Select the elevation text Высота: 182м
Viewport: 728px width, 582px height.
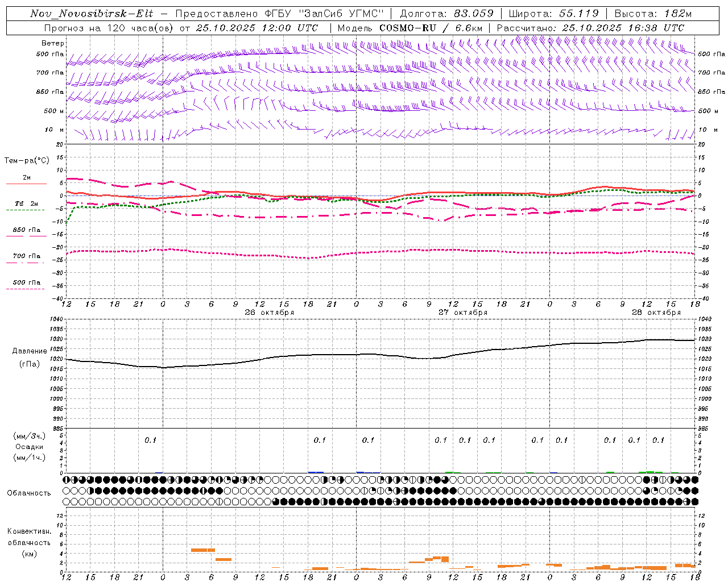pos(653,14)
